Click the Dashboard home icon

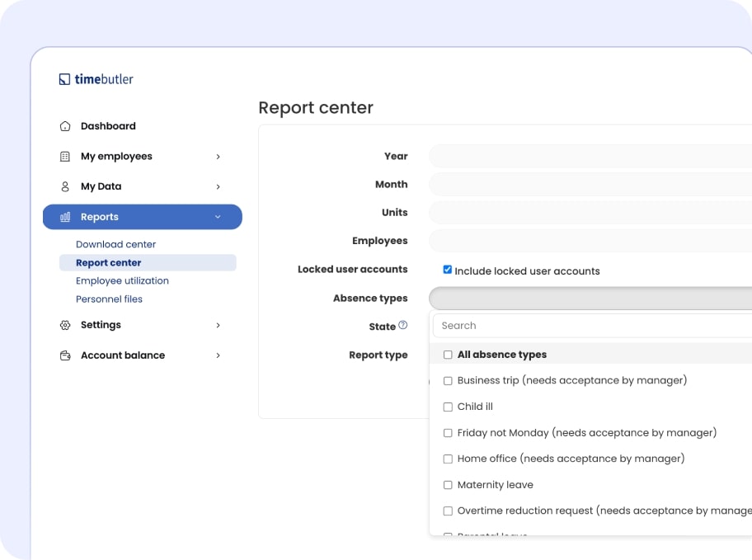click(x=65, y=126)
